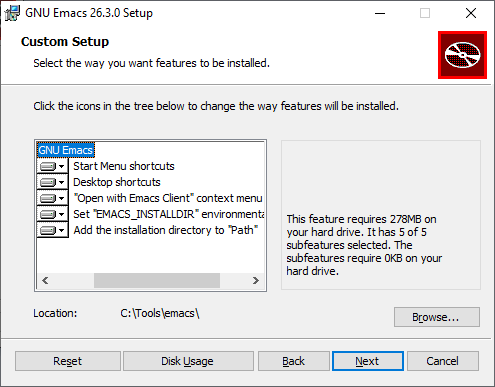
Task: Click the installer icon in title bar
Action: 12,13
